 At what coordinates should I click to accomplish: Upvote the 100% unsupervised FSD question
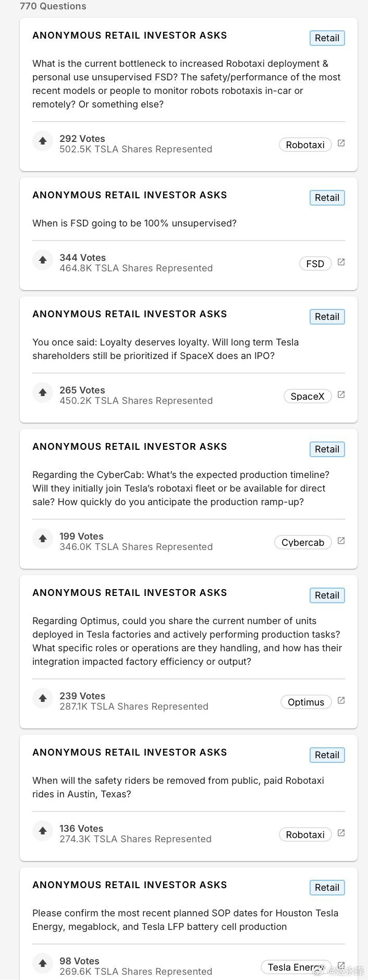tap(43, 260)
